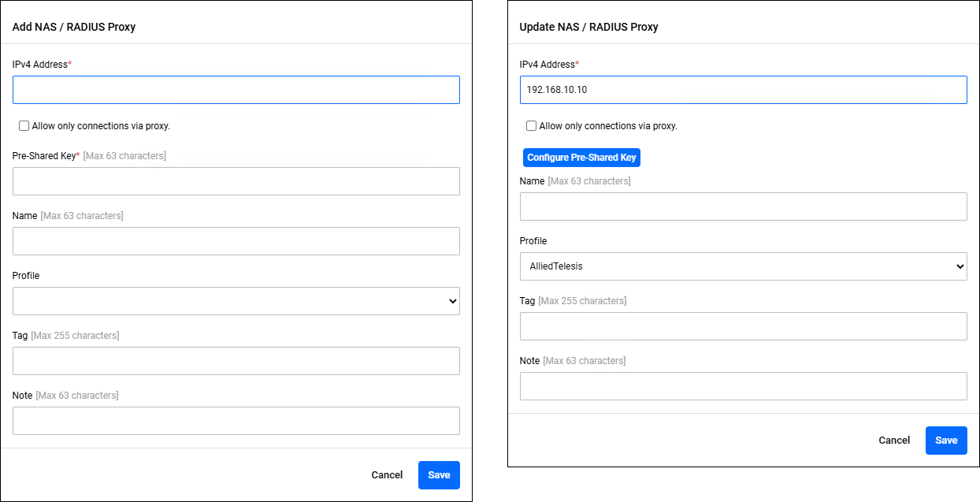Image resolution: width=980 pixels, height=502 pixels.
Task: Open the empty Profile dropdown in Add dialog
Action: [x=236, y=301]
